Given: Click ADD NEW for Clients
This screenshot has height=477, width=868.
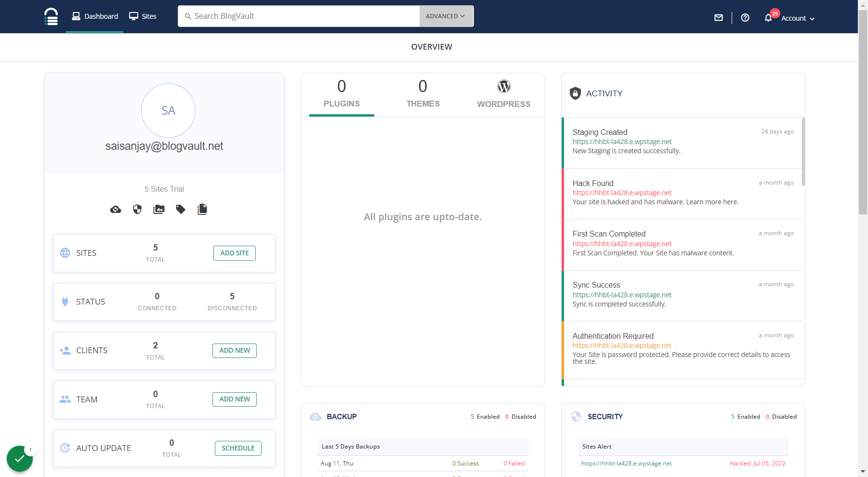Looking at the screenshot, I should click(235, 350).
